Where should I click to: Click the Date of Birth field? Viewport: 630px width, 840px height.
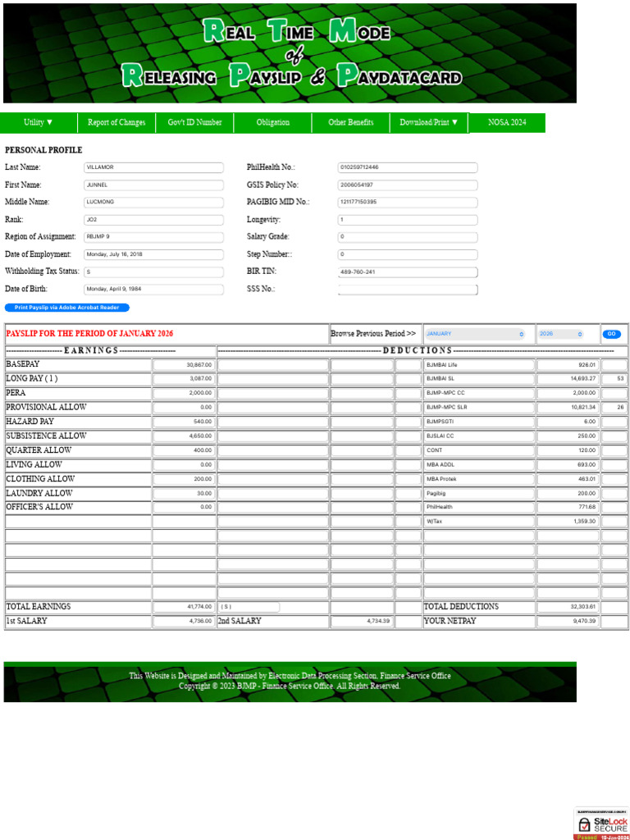(x=153, y=290)
